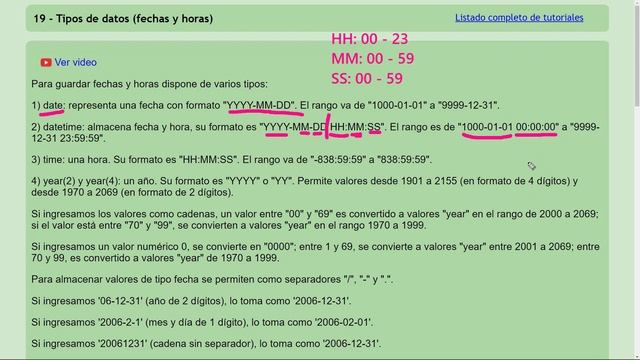The height and width of the screenshot is (360, 640).
Task: Click the value "-838:59:59" in item 3
Action: click(338, 160)
